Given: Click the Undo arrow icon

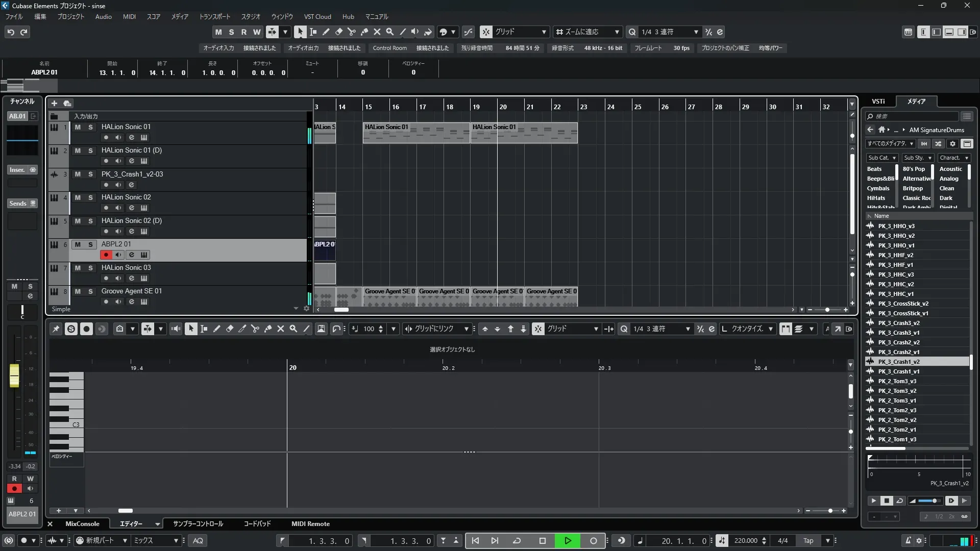Looking at the screenshot, I should tap(11, 32).
